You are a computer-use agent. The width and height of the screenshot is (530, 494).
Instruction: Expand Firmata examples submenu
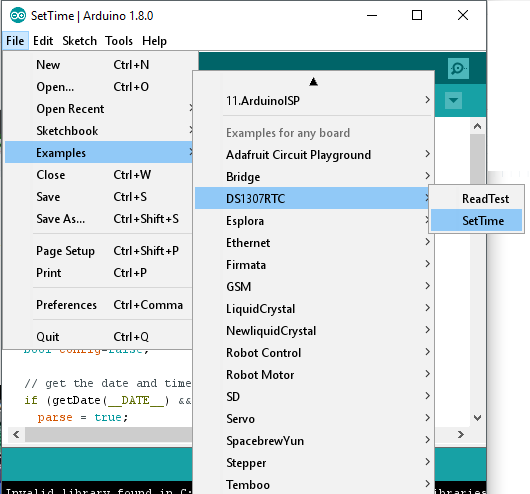point(313,264)
